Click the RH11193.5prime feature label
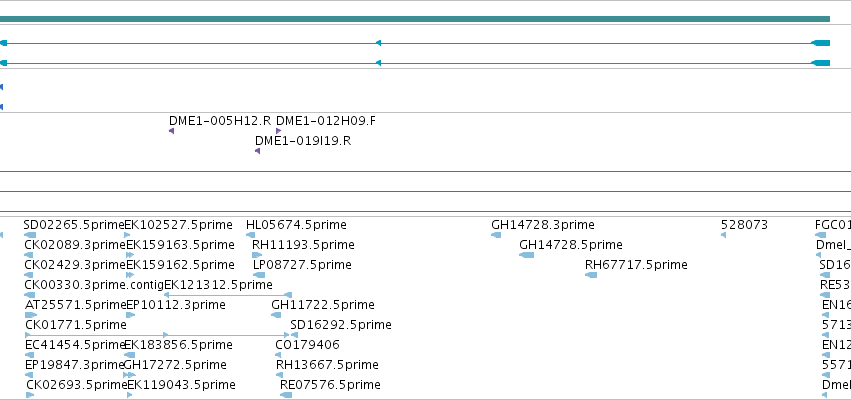This screenshot has height=400, width=851. 303,245
